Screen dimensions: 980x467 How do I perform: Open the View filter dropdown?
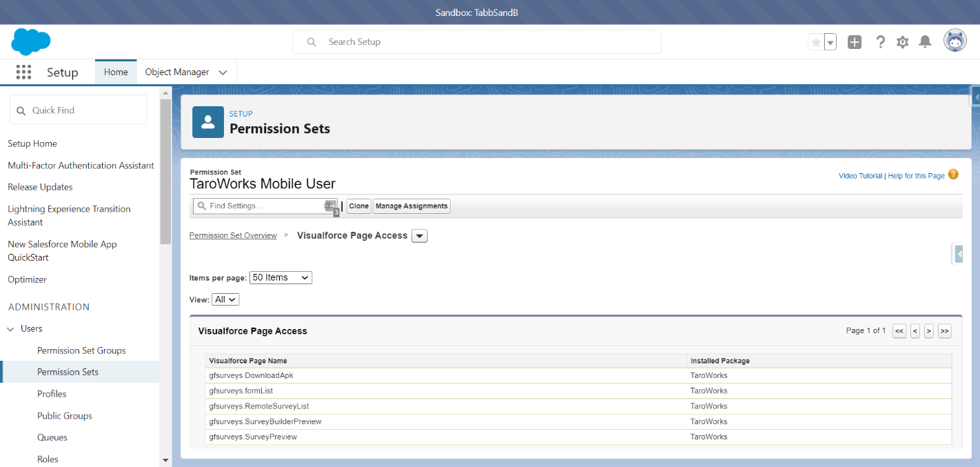click(x=226, y=299)
